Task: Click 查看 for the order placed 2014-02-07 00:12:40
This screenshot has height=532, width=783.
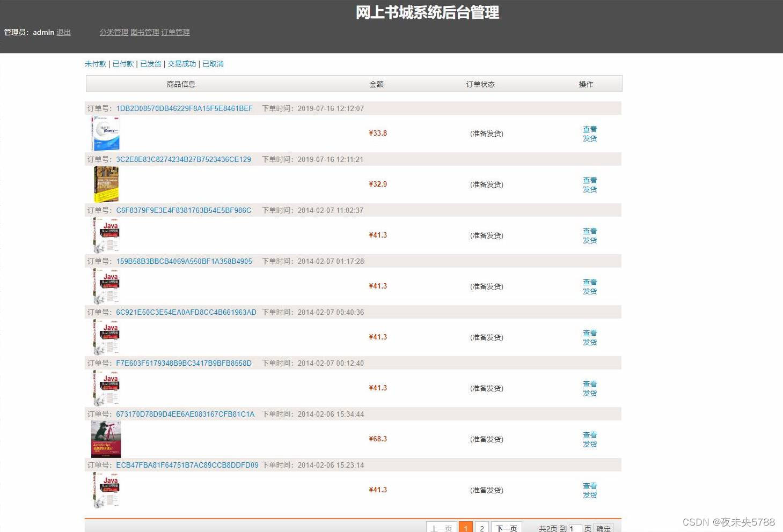Action: [x=590, y=384]
